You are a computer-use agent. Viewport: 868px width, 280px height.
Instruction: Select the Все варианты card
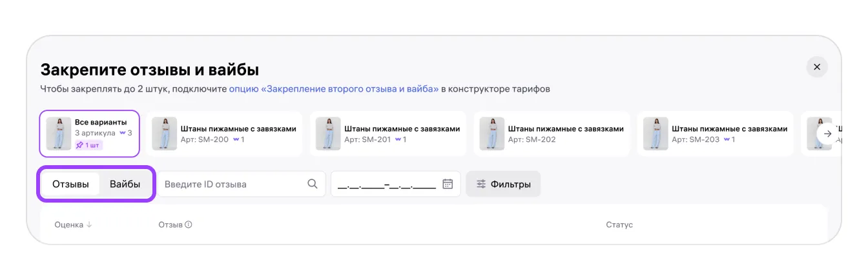pos(90,134)
